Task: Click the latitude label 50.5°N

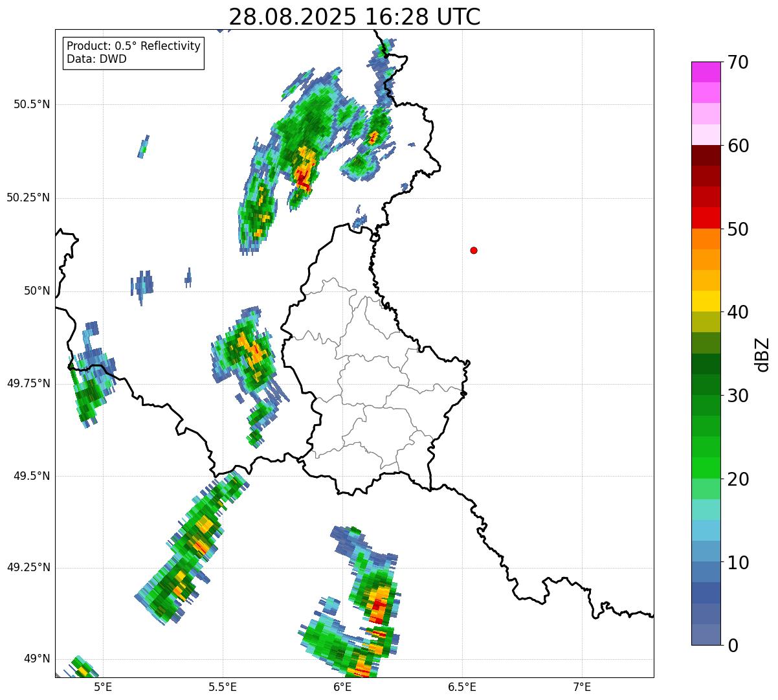Action: [x=32, y=104]
